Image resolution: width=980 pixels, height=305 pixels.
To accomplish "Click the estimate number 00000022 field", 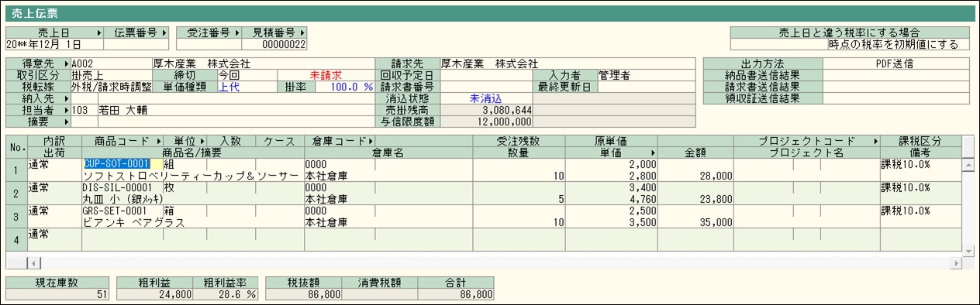I will point(275,45).
